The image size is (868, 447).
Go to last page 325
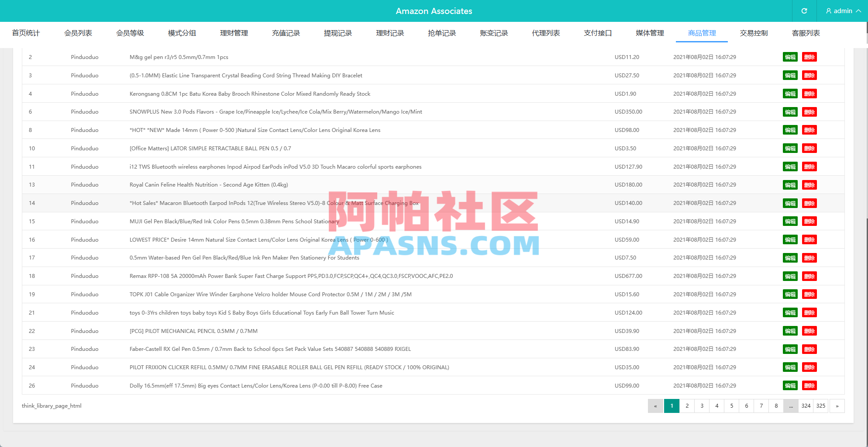820,406
